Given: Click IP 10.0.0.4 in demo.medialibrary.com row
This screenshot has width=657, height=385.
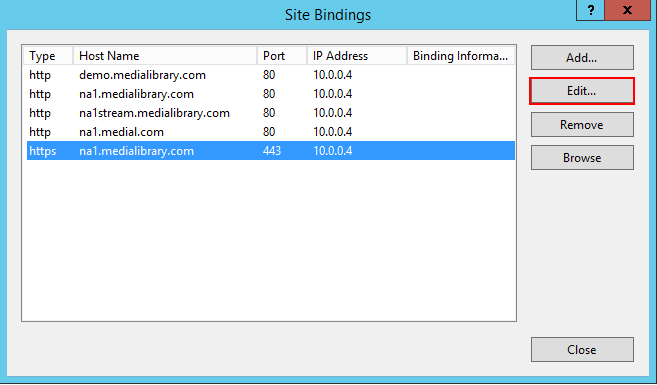Looking at the screenshot, I should (333, 75).
